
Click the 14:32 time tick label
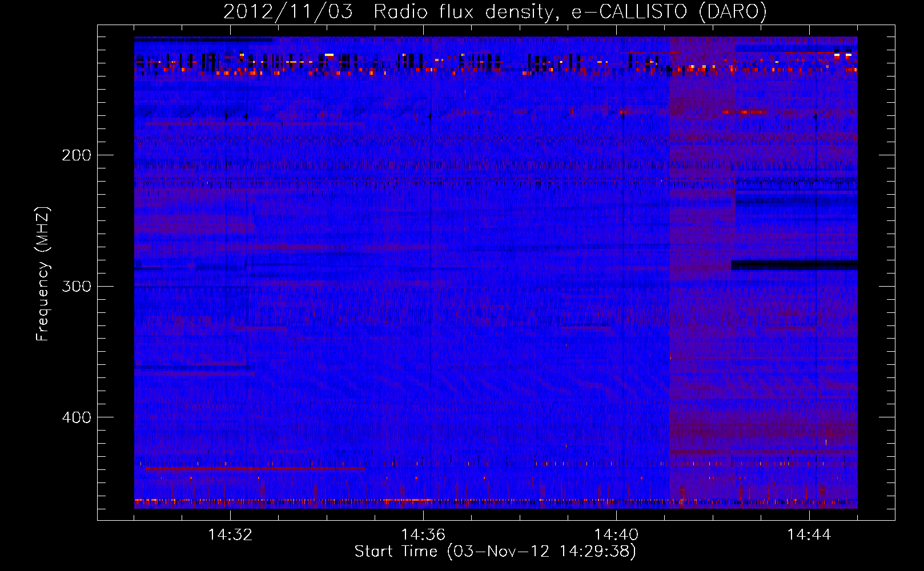coord(230,535)
